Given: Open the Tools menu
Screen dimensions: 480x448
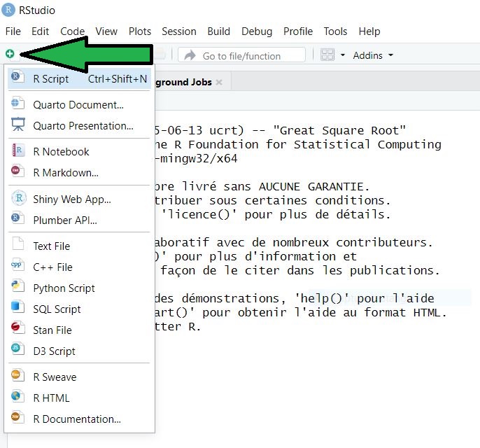Looking at the screenshot, I should (336, 31).
